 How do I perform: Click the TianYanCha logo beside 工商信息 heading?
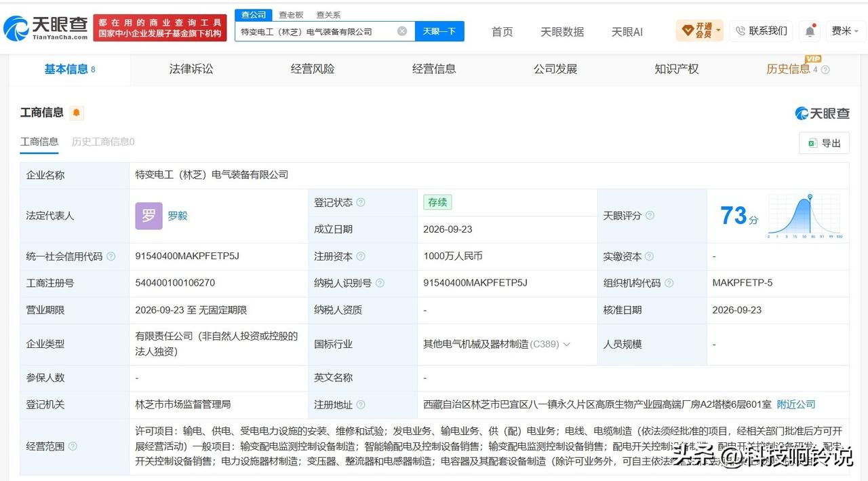[x=823, y=113]
